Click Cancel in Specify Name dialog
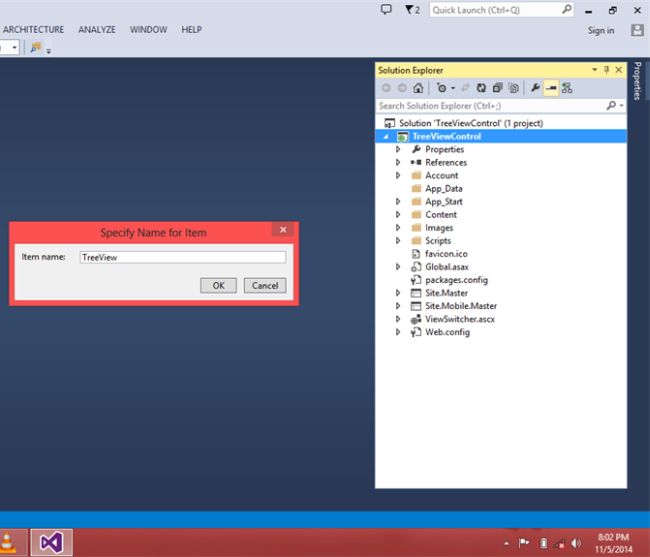The width and height of the screenshot is (650, 557). 265,286
